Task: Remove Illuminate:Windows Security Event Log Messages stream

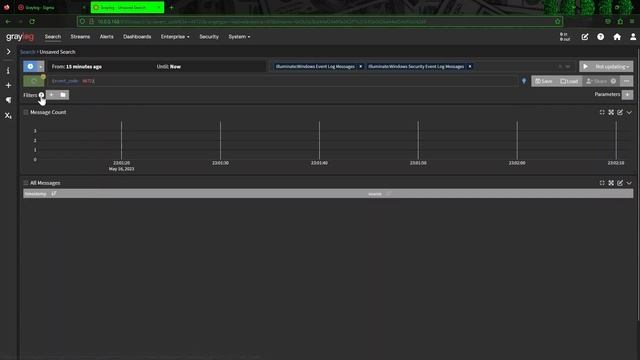Action: click(470, 67)
